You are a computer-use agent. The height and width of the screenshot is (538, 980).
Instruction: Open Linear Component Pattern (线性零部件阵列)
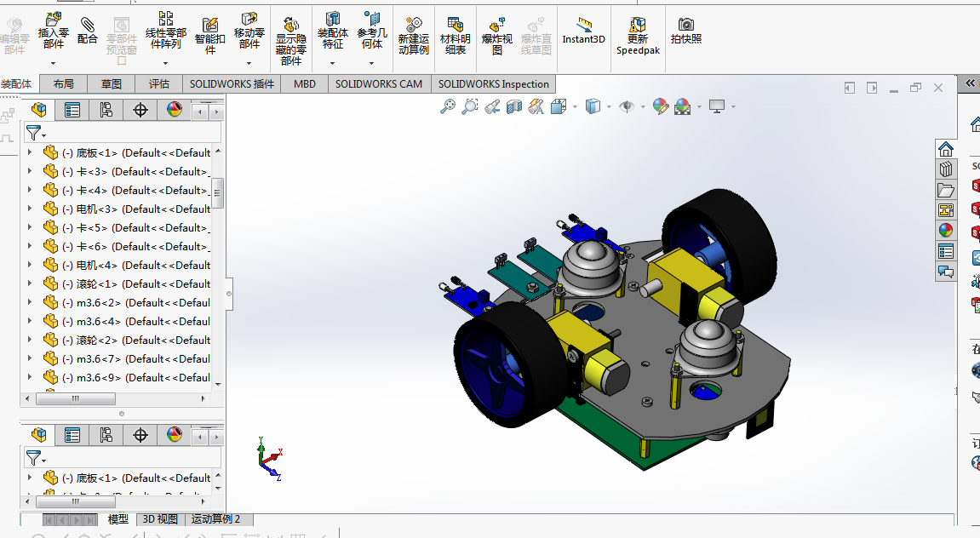pos(166,30)
